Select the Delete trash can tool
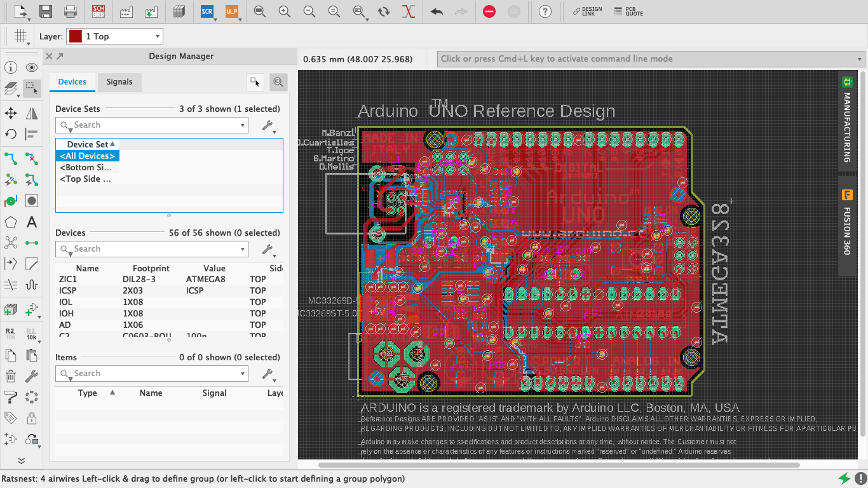868x488 pixels. (x=11, y=376)
